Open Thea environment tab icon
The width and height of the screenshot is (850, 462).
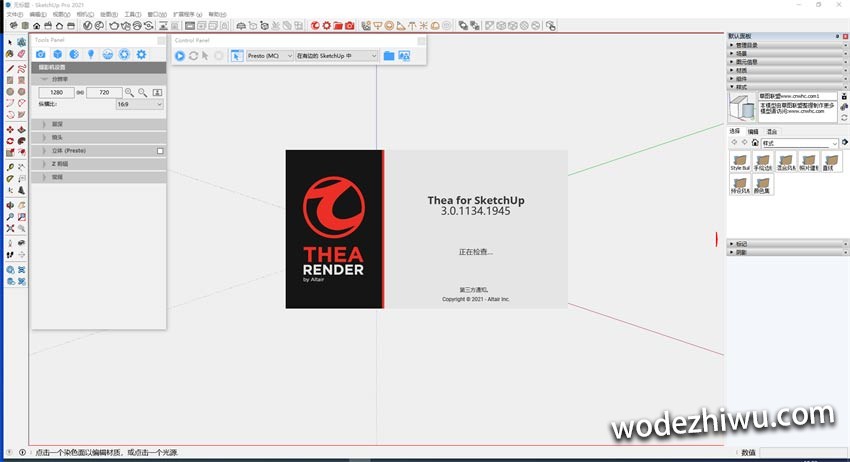pyautogui.click(x=108, y=54)
